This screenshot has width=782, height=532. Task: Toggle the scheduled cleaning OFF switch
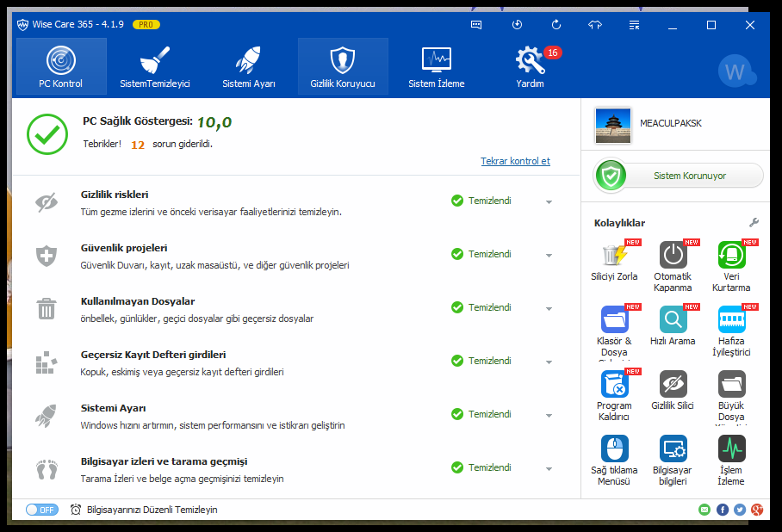(42, 510)
